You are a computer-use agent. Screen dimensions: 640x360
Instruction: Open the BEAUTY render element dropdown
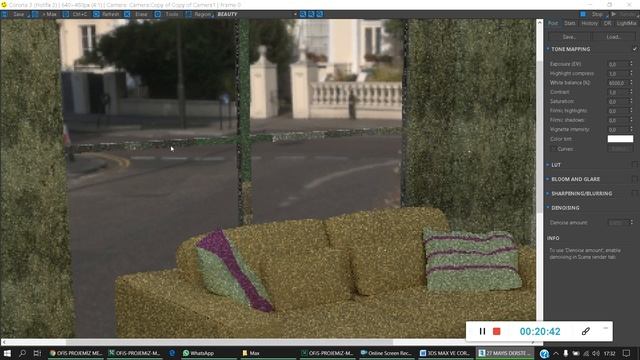[257, 14]
